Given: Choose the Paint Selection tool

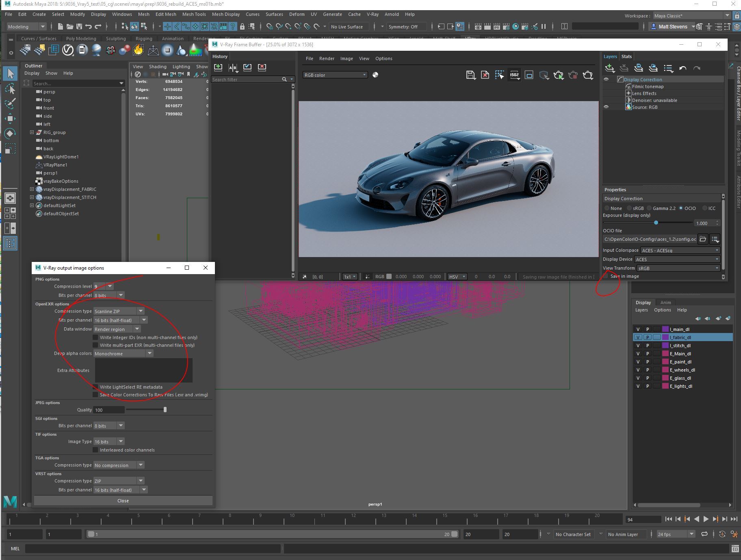Looking at the screenshot, I should [x=10, y=103].
